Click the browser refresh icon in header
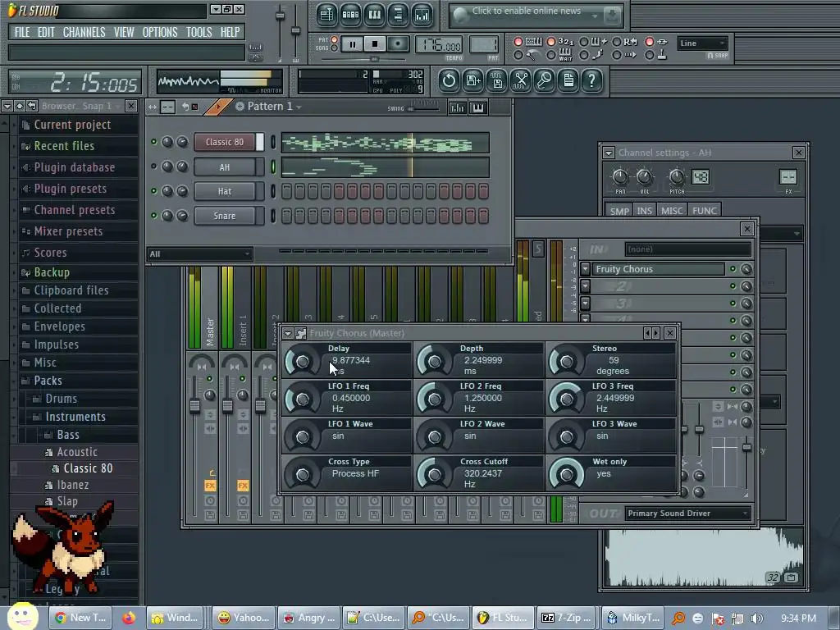 32,106
